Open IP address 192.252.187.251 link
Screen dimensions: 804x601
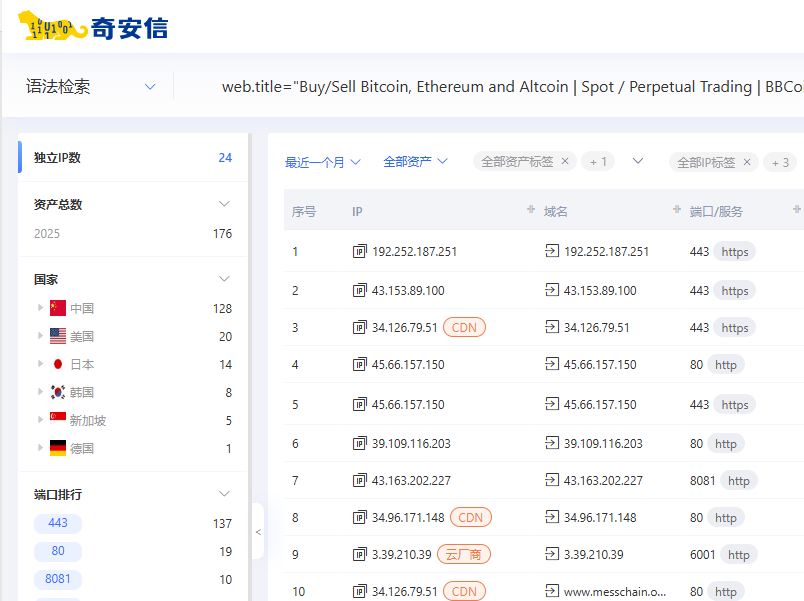coord(414,252)
